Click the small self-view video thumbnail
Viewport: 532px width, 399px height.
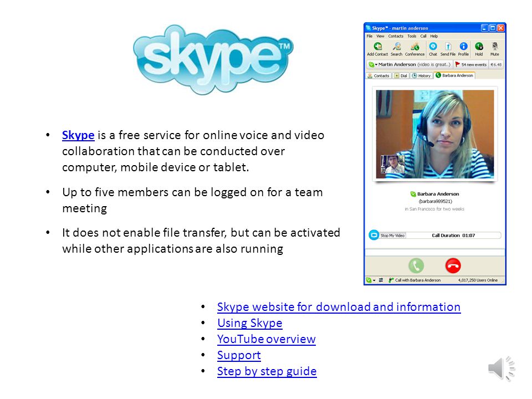[x=392, y=164]
